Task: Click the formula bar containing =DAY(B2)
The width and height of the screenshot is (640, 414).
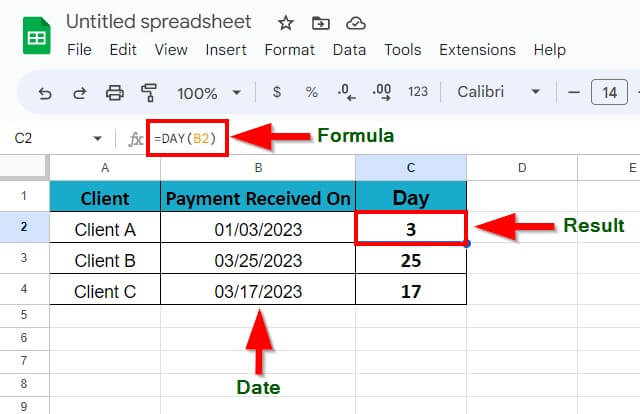Action: click(187, 138)
